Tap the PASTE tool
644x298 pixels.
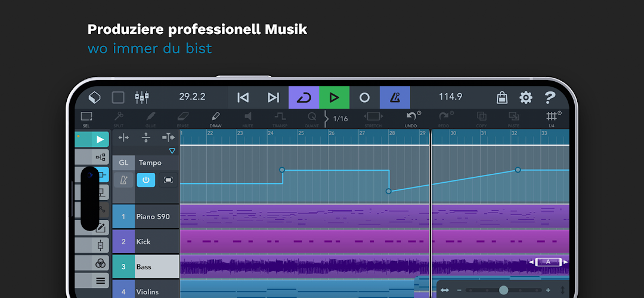[514, 119]
